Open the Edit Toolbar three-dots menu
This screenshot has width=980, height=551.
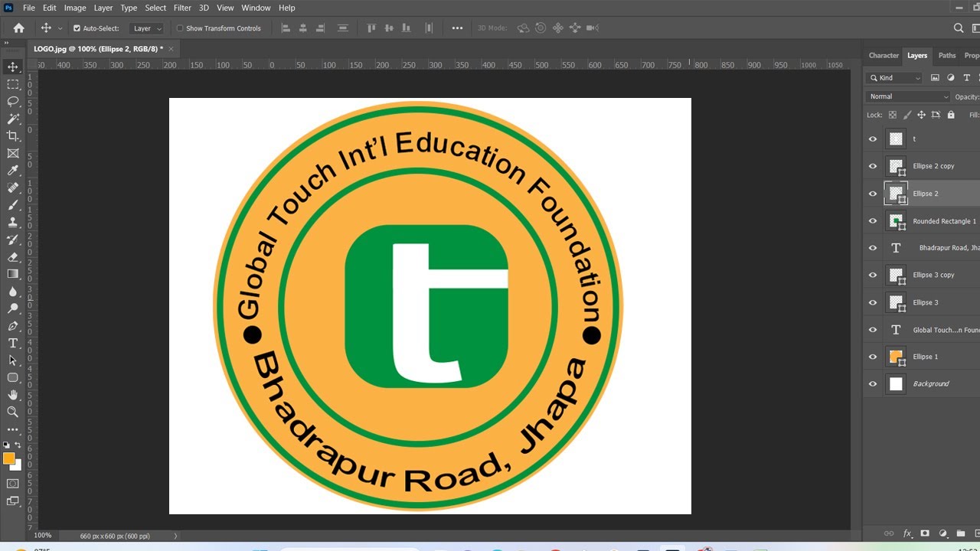(13, 429)
